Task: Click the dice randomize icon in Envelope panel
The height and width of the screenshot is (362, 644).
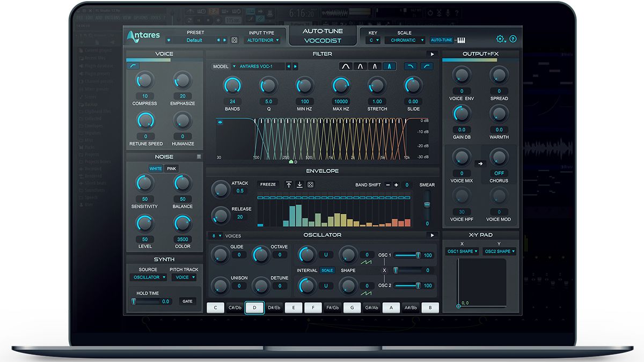Action: pyautogui.click(x=311, y=184)
